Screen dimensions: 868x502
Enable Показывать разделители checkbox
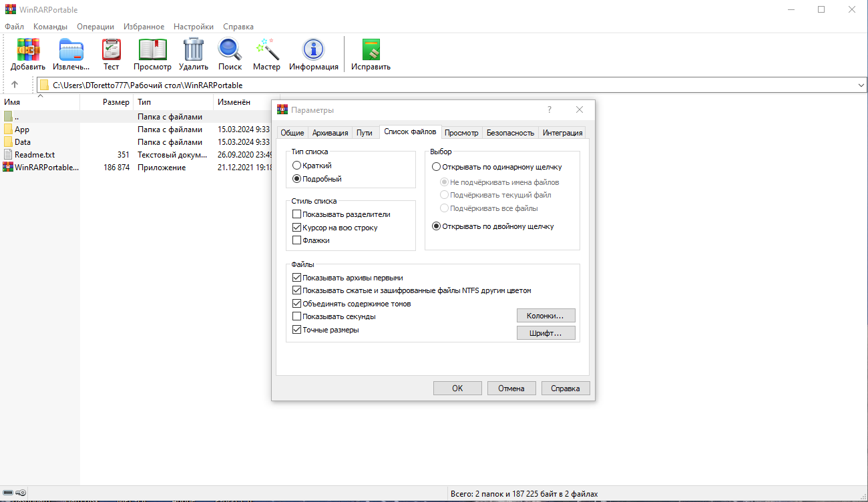click(297, 214)
